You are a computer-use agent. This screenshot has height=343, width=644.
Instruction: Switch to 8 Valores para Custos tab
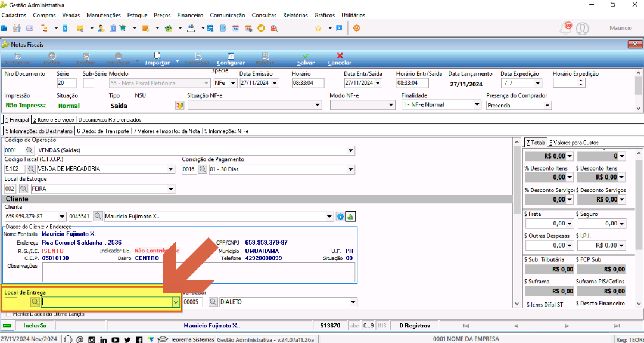tap(573, 143)
